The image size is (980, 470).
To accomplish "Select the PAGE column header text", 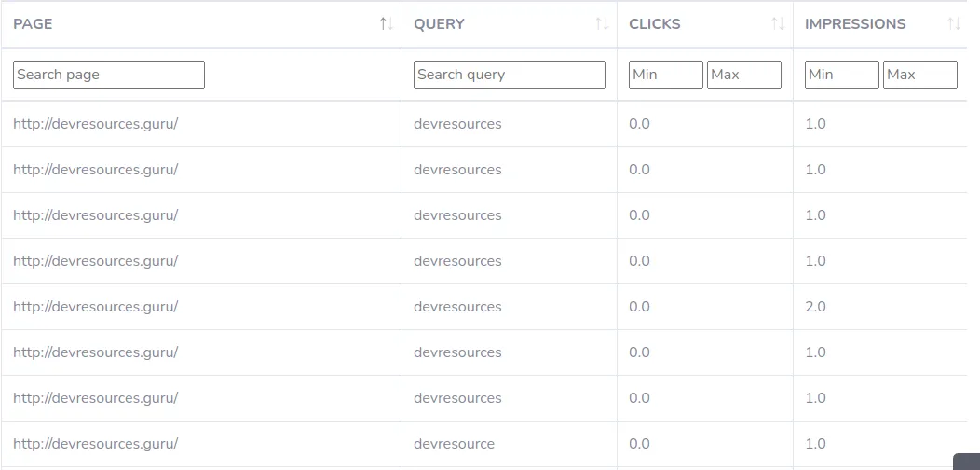I will 33,24.
